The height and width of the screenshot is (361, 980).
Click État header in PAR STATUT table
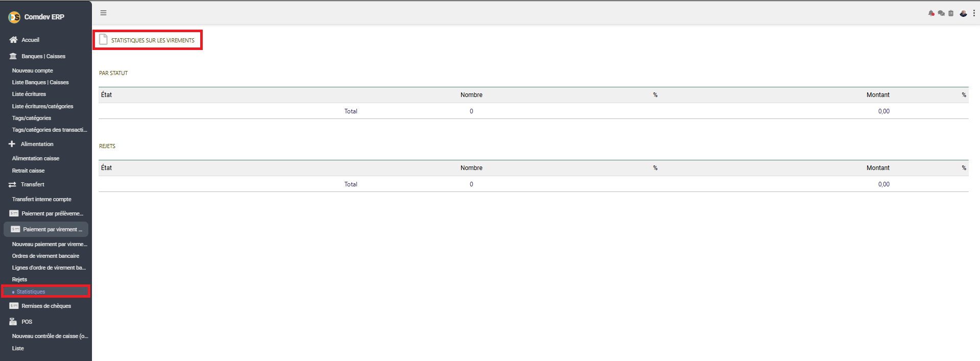[106, 94]
